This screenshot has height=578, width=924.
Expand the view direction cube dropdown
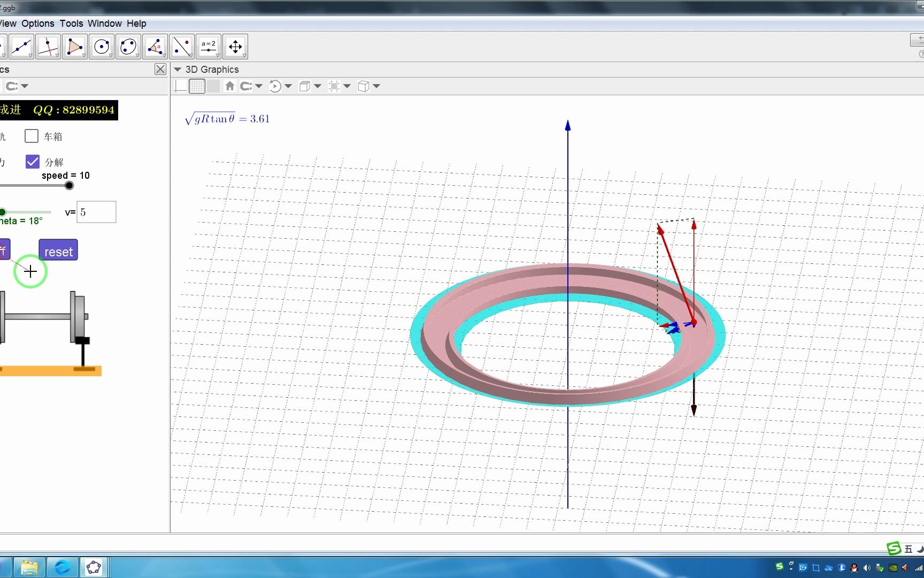point(377,86)
